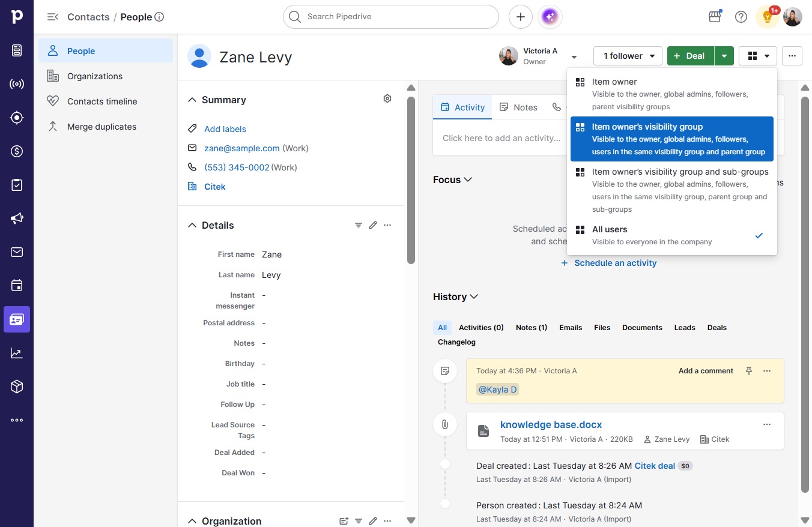Filter history by Emails

tap(571, 328)
